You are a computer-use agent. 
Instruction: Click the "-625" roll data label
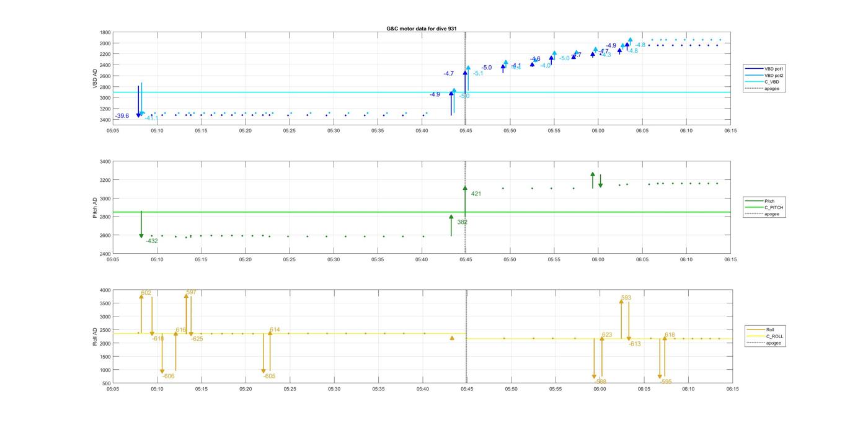click(x=197, y=339)
